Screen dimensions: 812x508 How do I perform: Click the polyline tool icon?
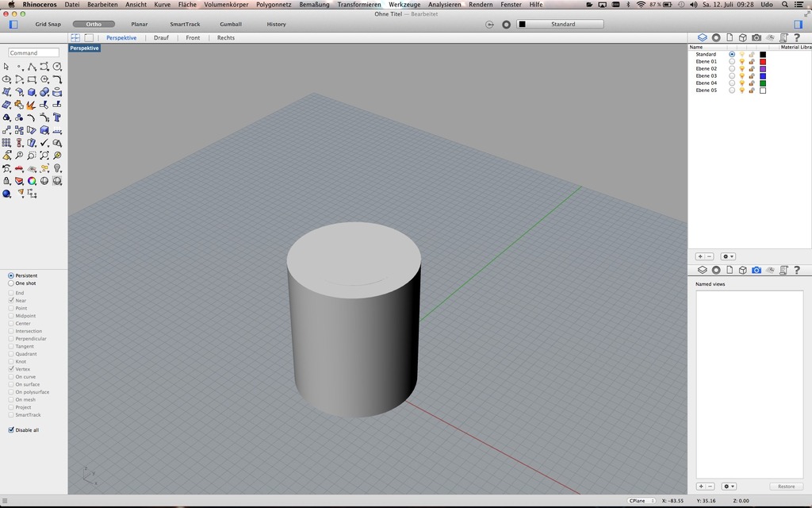coord(32,67)
